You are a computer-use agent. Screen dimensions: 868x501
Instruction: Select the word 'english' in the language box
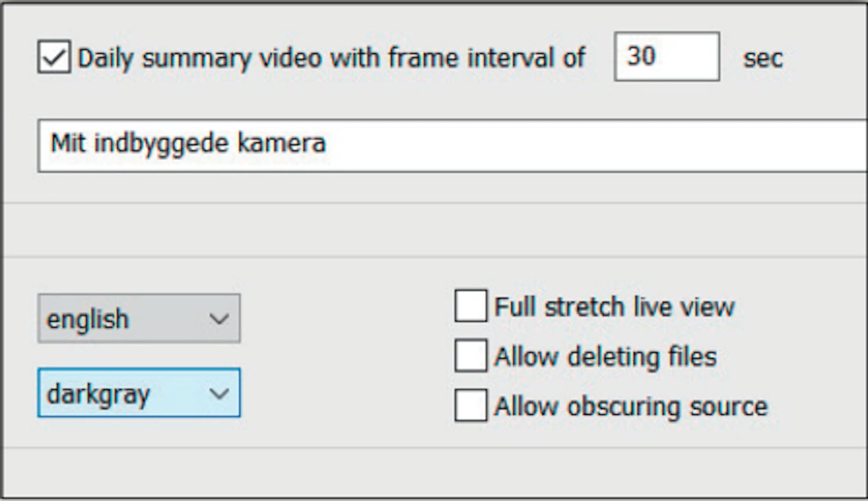87,319
